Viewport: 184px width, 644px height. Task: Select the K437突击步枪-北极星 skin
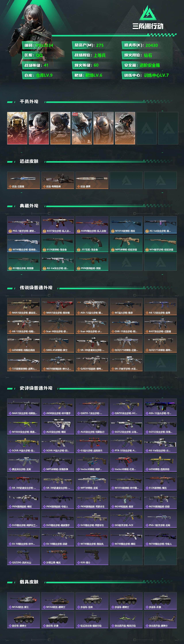pyautogui.click(x=160, y=325)
